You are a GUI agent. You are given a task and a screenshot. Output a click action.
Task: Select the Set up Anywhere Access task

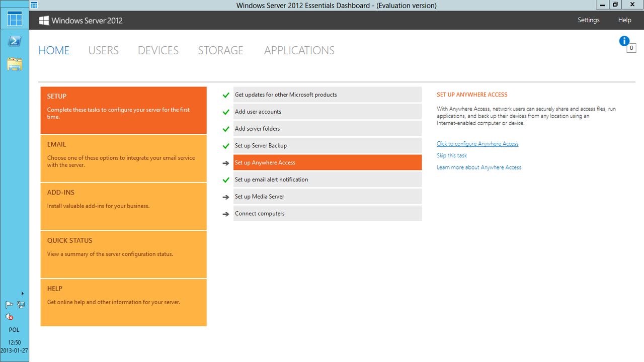pyautogui.click(x=328, y=162)
